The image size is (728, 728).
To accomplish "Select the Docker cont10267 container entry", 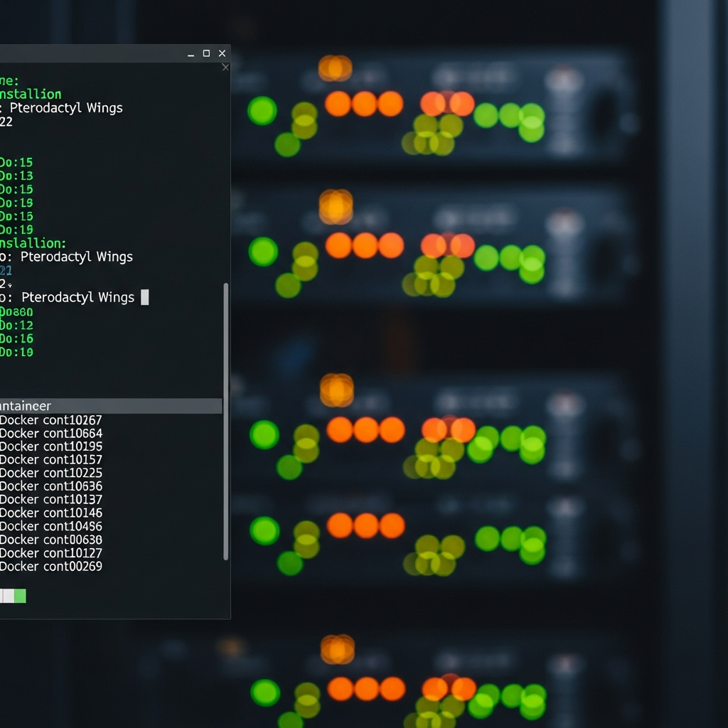I will coord(50,420).
